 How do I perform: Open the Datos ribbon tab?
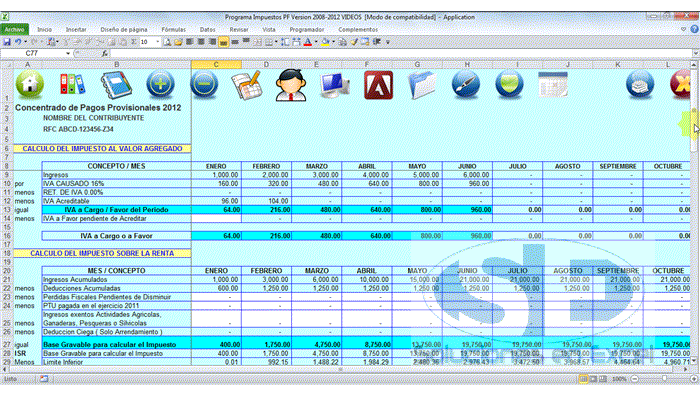click(x=208, y=29)
